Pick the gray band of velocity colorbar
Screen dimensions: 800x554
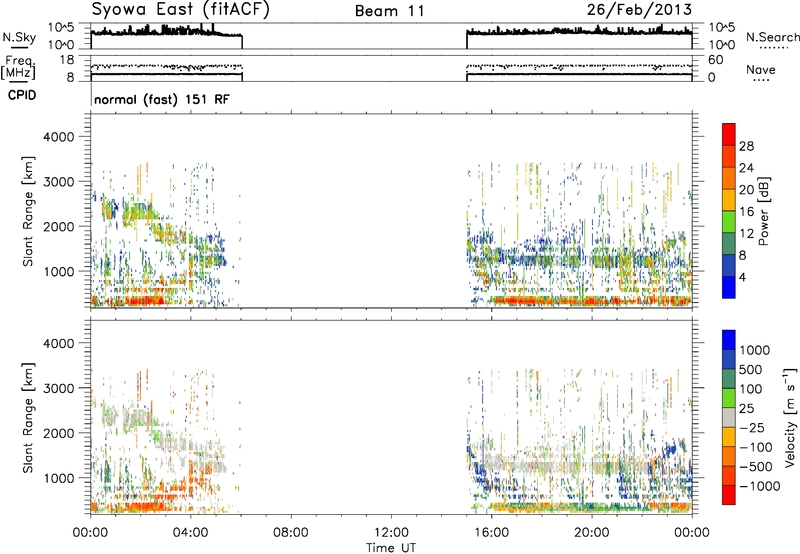(729, 417)
